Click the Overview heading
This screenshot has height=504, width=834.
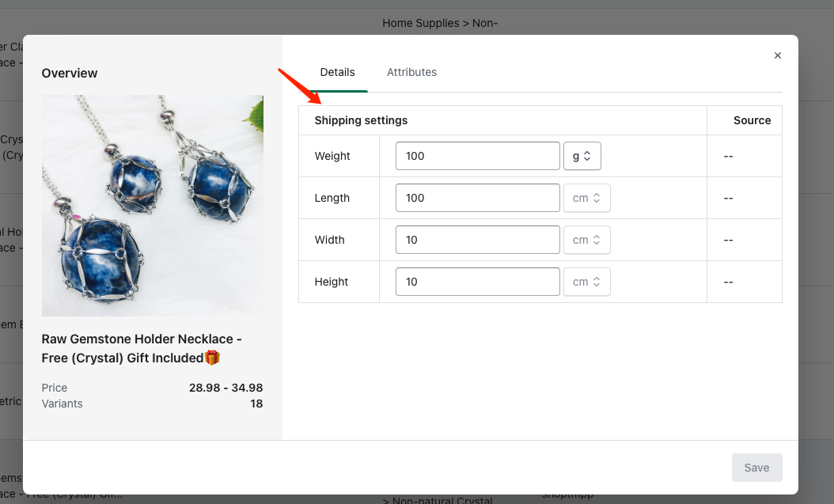pyautogui.click(x=70, y=73)
